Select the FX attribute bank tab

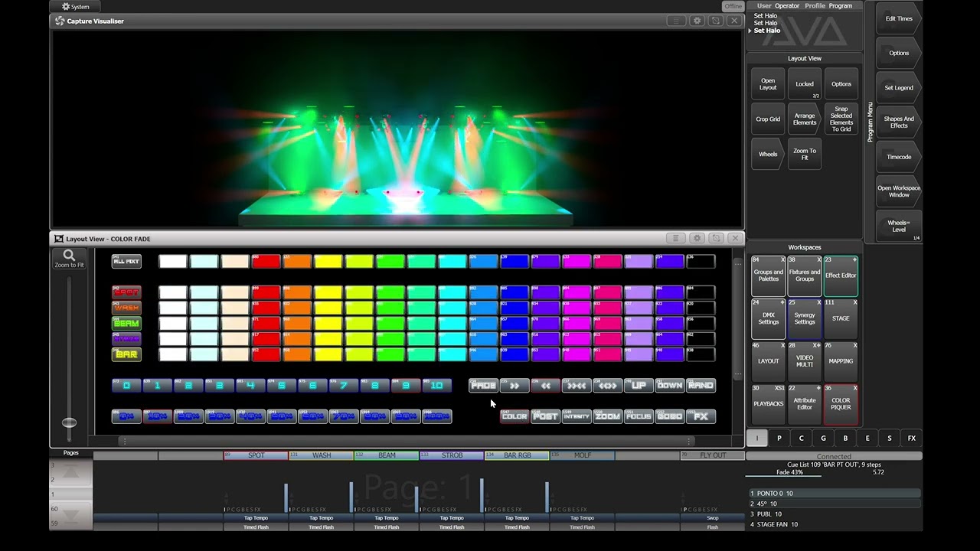point(911,439)
